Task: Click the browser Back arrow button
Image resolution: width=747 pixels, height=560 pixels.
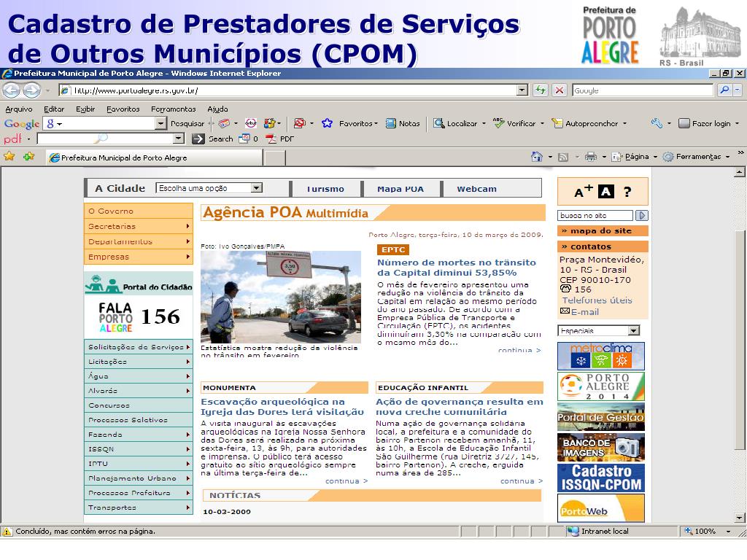Action: click(x=12, y=90)
